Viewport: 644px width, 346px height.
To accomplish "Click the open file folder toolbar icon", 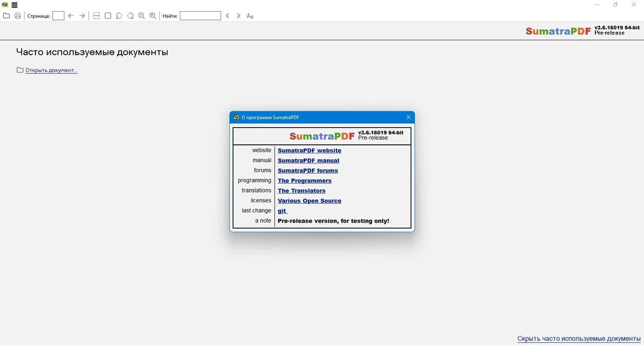I will 6,16.
